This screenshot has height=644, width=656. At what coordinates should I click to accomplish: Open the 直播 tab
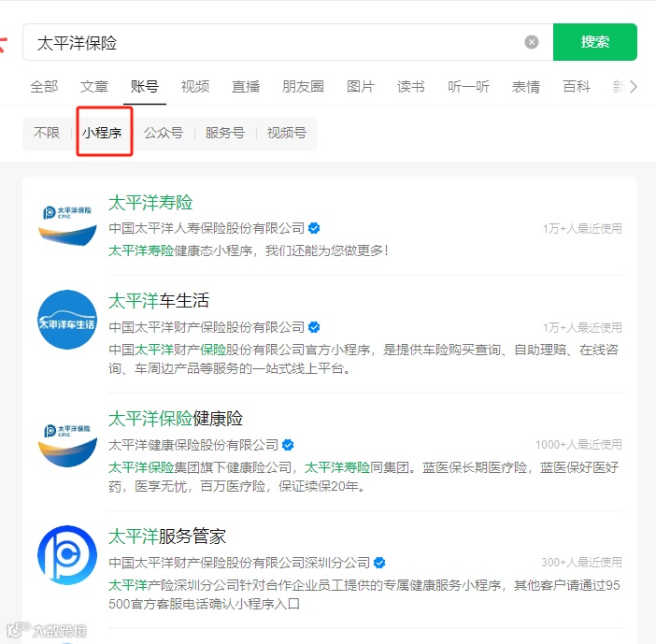(246, 87)
